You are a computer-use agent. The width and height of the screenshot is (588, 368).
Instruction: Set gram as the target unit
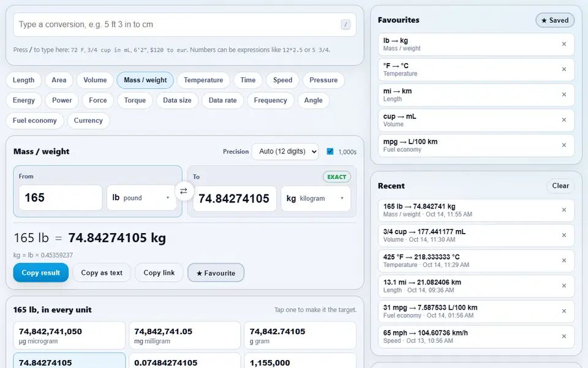(x=300, y=335)
